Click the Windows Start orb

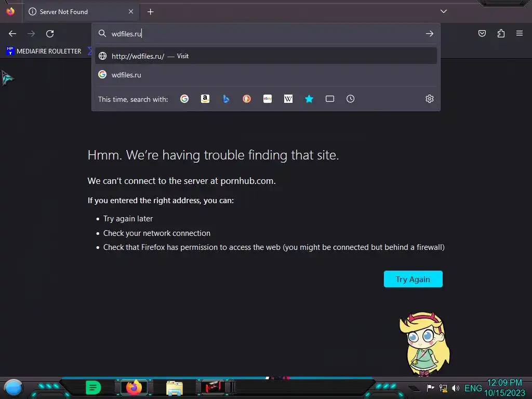click(13, 388)
